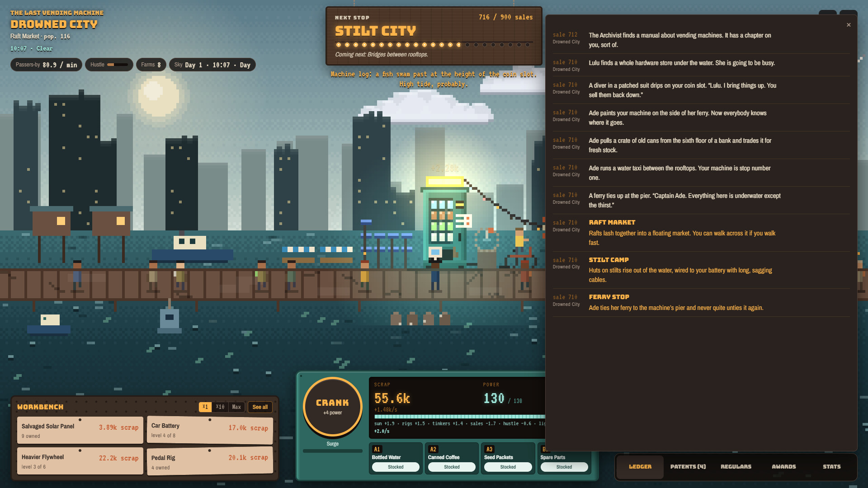868x488 pixels.
Task: Click the power meter bar
Action: (460, 417)
